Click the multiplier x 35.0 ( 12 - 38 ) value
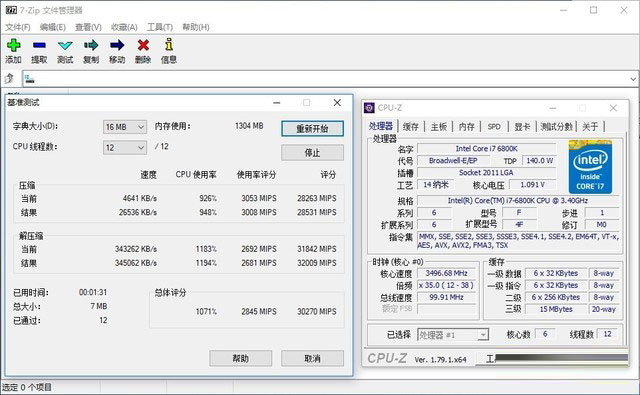640x395 pixels. 447,285
